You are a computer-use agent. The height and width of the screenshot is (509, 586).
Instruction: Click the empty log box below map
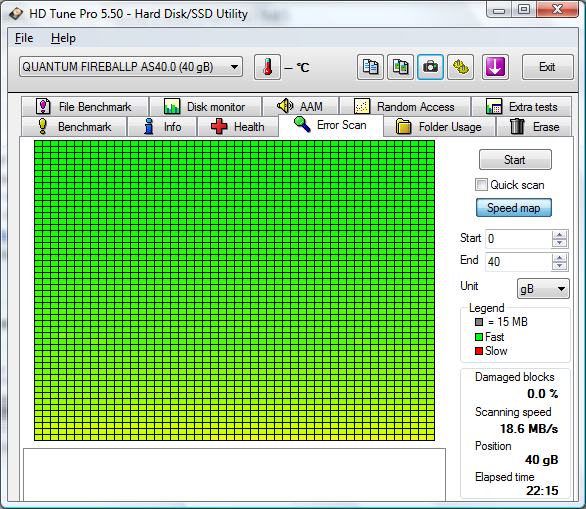234,475
